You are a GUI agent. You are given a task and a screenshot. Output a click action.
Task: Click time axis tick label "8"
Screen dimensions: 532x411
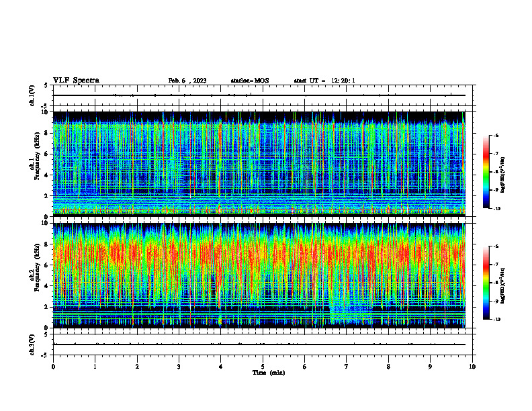[388, 367]
